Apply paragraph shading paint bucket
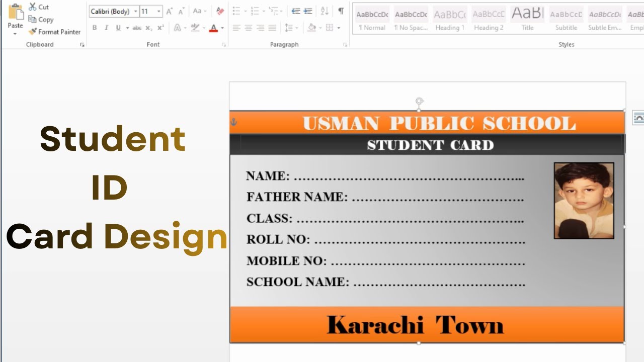The image size is (644, 362). point(311,28)
